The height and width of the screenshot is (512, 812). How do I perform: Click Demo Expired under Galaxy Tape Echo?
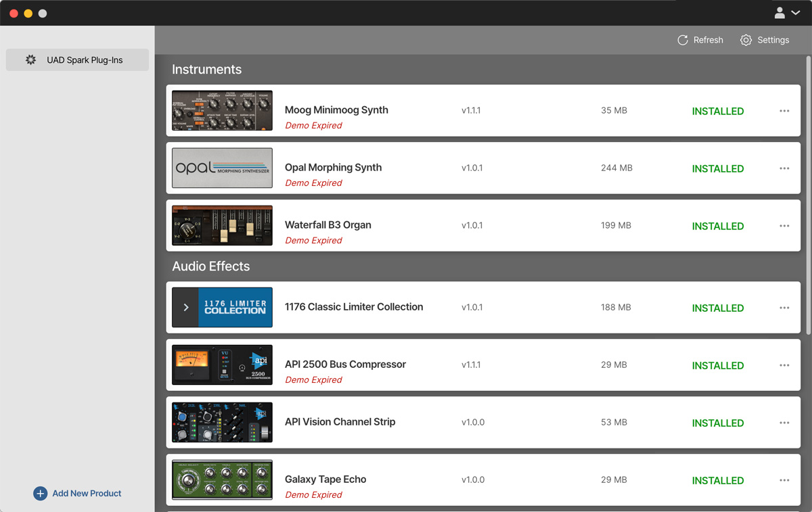[x=313, y=494]
